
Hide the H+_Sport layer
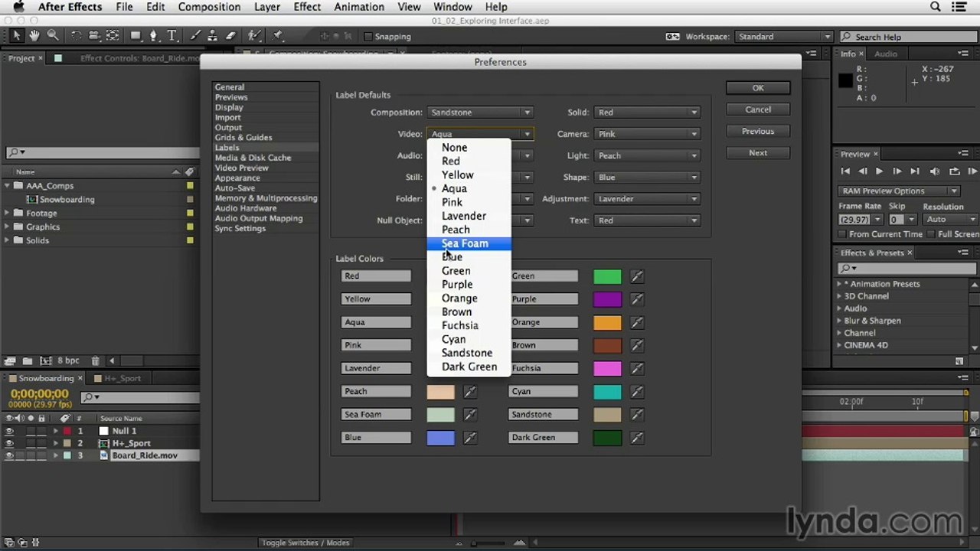9,443
